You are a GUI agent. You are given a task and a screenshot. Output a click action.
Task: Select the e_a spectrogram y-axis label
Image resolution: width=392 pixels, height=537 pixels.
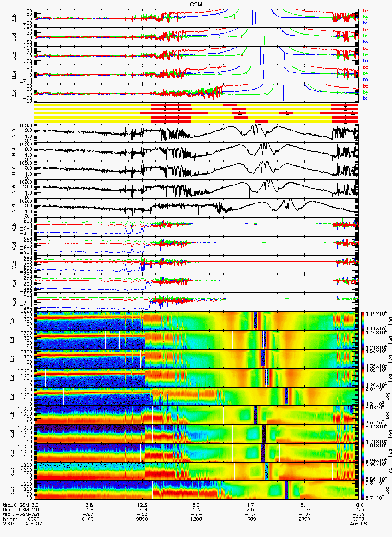tap(12, 490)
